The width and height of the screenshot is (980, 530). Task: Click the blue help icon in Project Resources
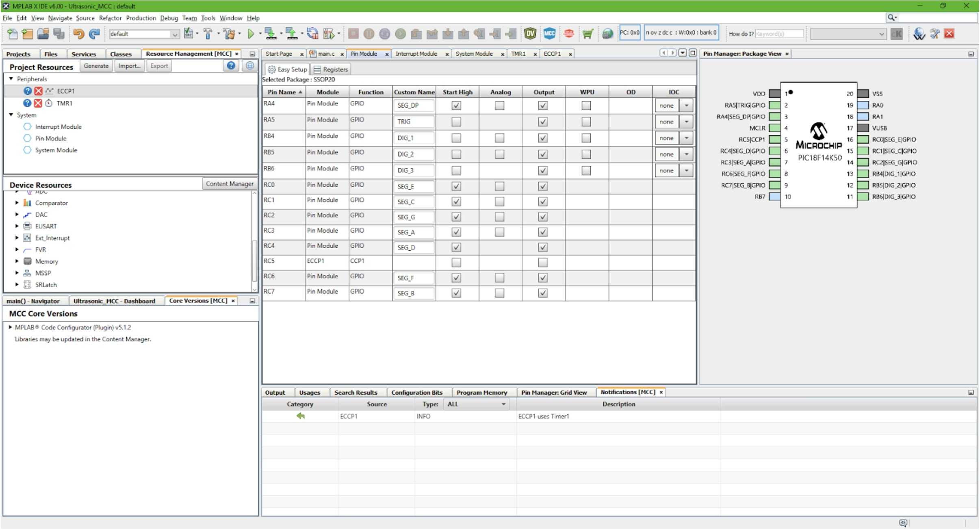click(x=231, y=66)
